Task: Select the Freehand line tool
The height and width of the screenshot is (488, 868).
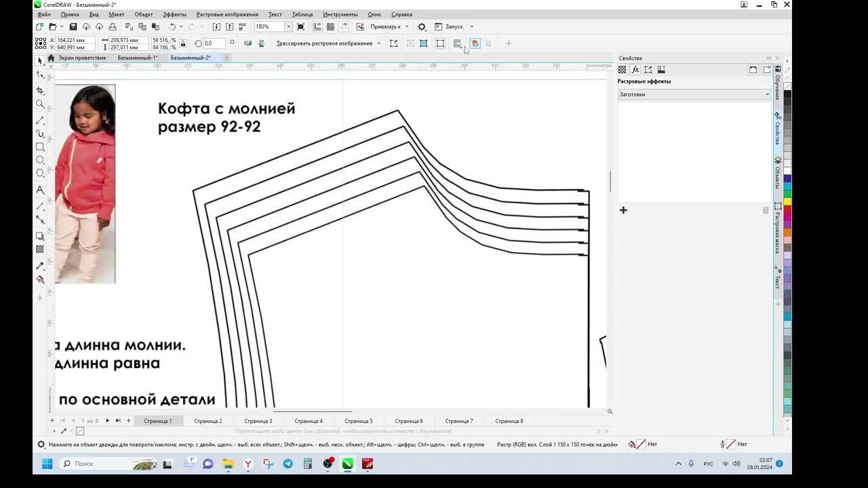Action: pyautogui.click(x=40, y=120)
